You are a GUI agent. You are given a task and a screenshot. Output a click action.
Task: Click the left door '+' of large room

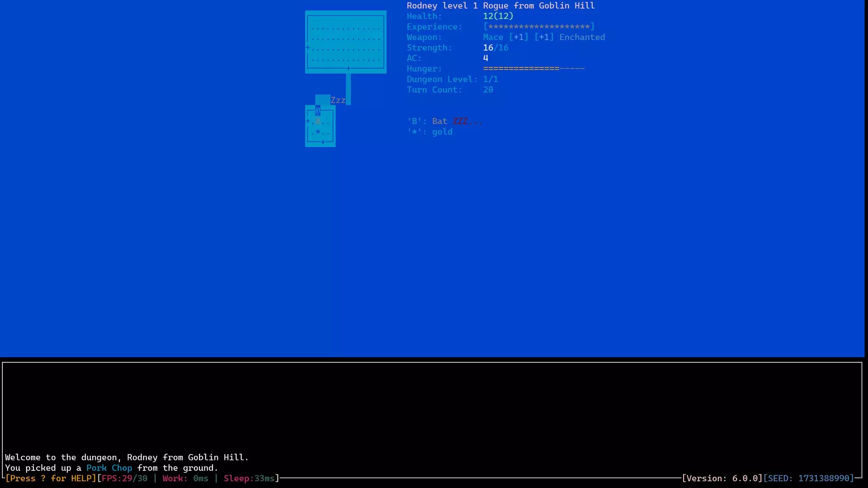click(308, 47)
